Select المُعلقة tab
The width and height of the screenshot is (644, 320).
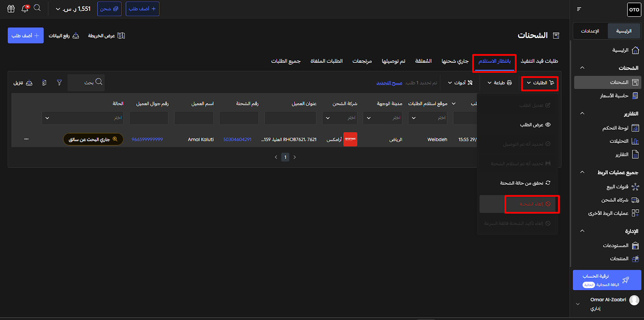[x=423, y=61]
